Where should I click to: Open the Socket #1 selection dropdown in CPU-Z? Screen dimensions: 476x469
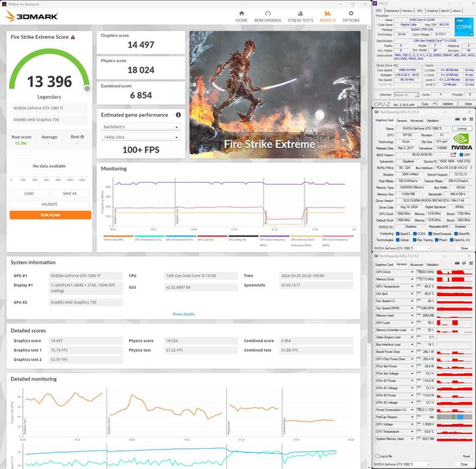point(406,94)
